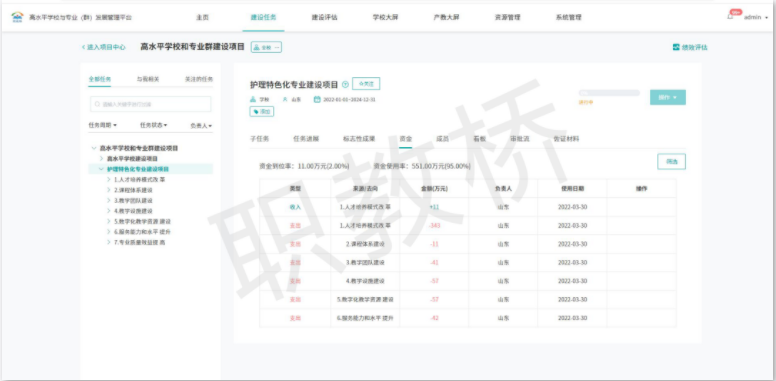Image resolution: width=776 pixels, height=381 pixels.
Task: Switch to the 子任务 tab
Action: coord(259,139)
